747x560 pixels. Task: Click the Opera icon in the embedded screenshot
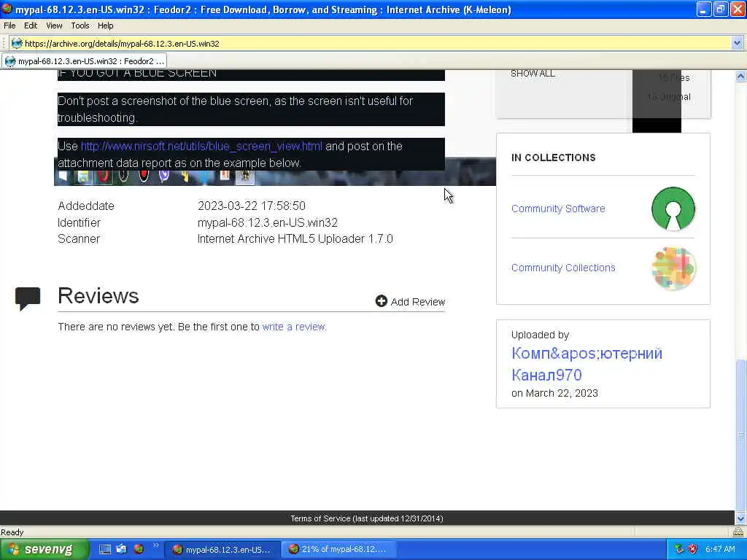tap(104, 176)
